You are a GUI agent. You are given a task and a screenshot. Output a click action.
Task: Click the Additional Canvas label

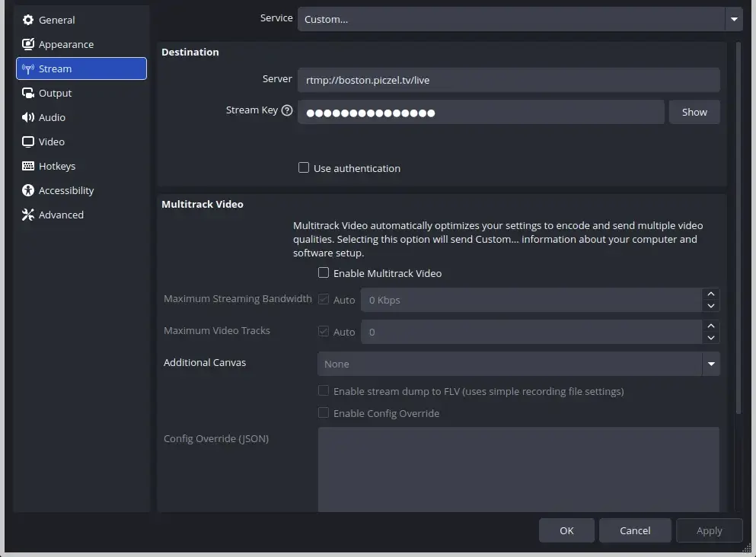(x=205, y=362)
